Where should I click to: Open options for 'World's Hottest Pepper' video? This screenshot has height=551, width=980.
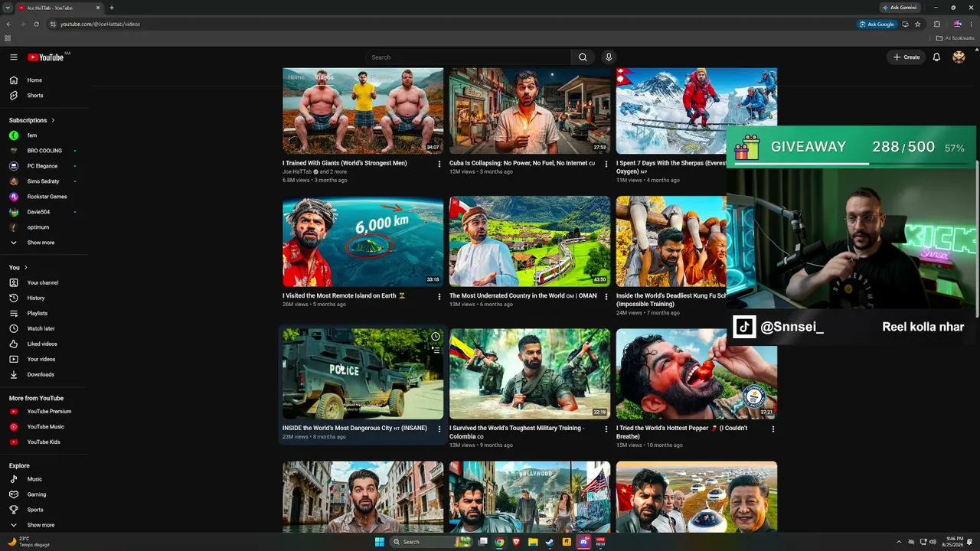tap(773, 429)
